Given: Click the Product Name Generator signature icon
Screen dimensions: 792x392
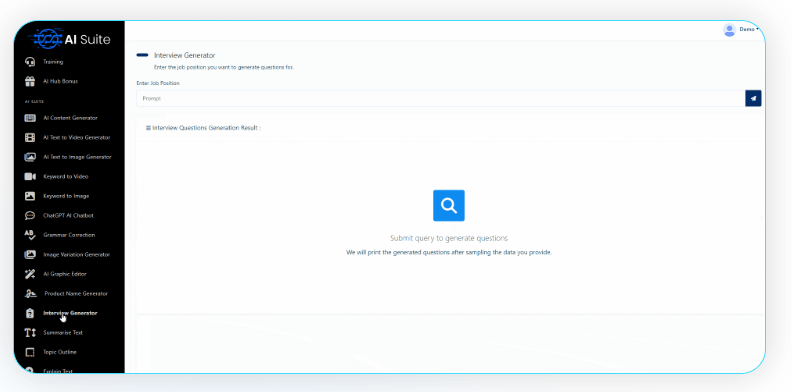Looking at the screenshot, I should (x=31, y=293).
